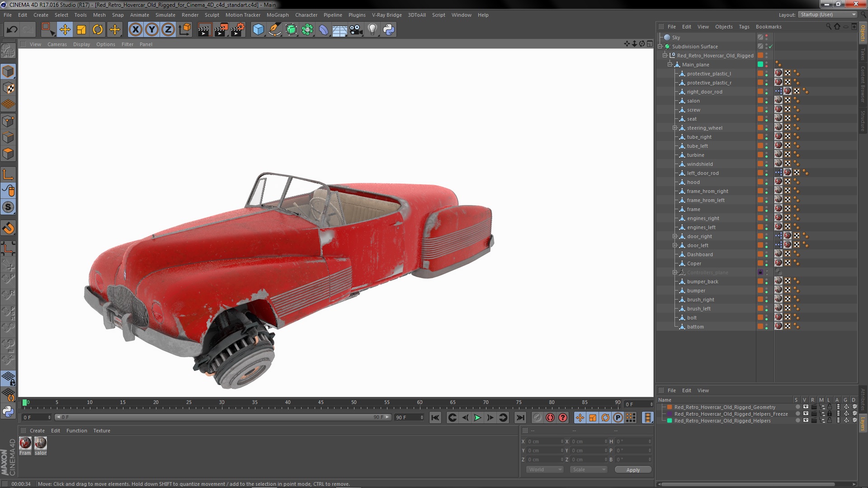Open the viewport Display menu

pyautogui.click(x=81, y=44)
